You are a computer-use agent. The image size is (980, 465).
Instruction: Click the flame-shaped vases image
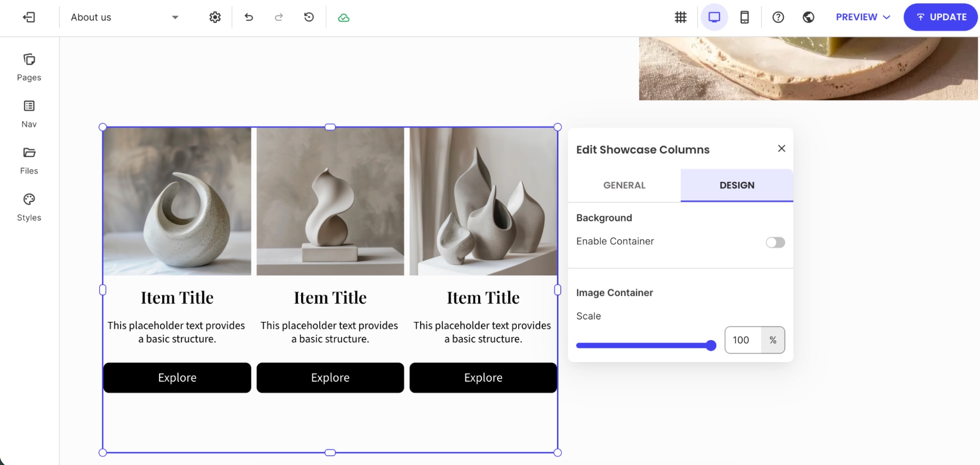point(483,201)
